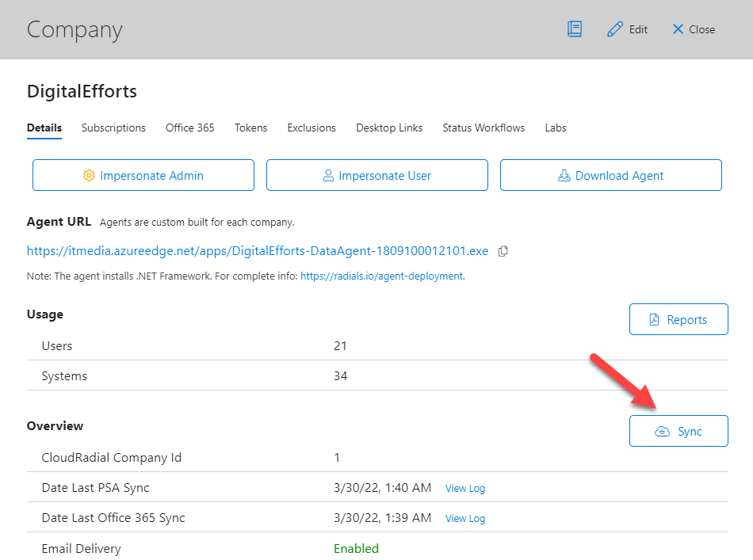The width and height of the screenshot is (753, 560).
Task: Click the Impersonate User button
Action: point(377,175)
